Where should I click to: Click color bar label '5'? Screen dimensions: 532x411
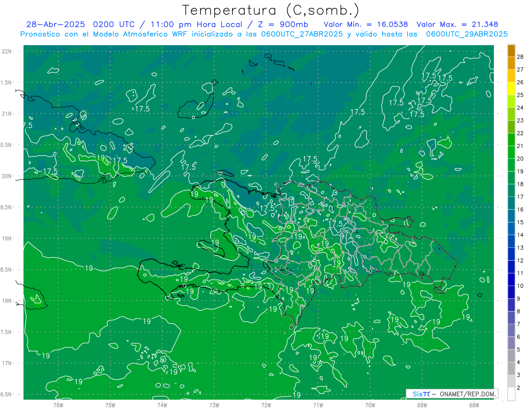[518, 350]
